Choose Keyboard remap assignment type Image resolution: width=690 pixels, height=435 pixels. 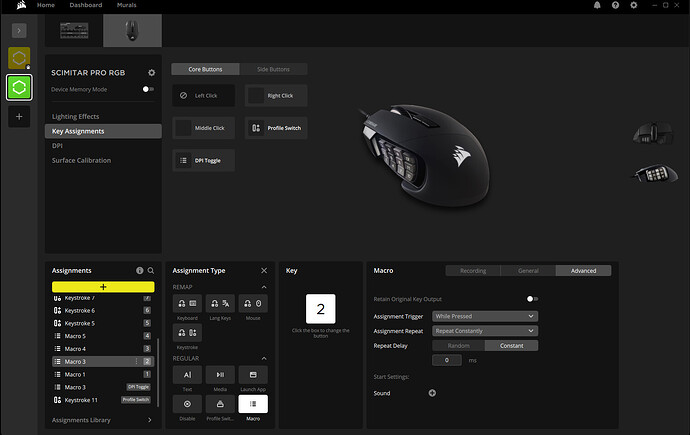click(187, 303)
